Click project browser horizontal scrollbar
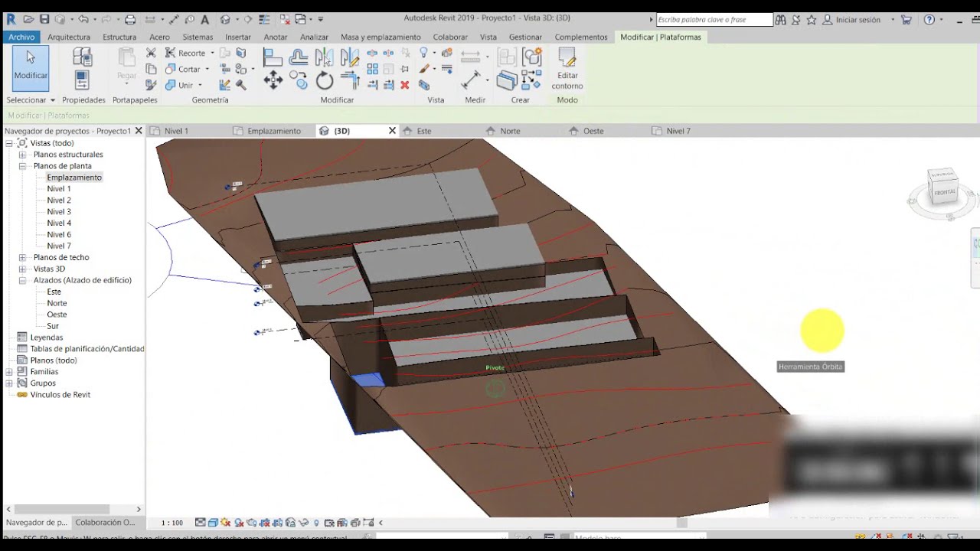 [62, 509]
